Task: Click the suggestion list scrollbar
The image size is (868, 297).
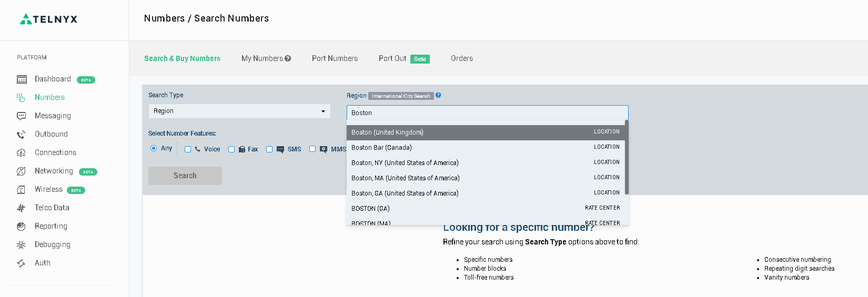Action: (x=627, y=158)
